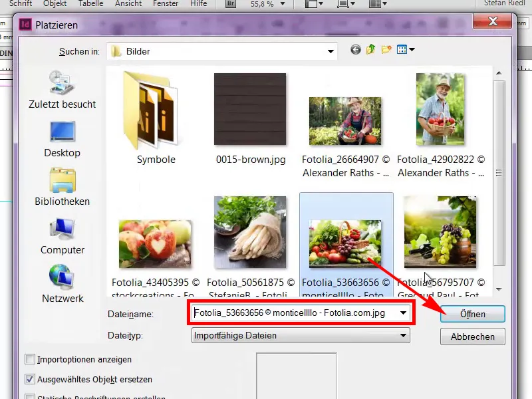The image size is (532, 399).
Task: Open the view menu icon
Action: tap(406, 50)
